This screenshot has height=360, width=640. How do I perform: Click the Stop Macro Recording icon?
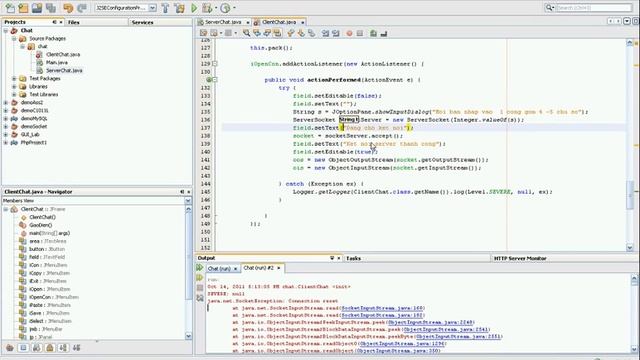360,33
